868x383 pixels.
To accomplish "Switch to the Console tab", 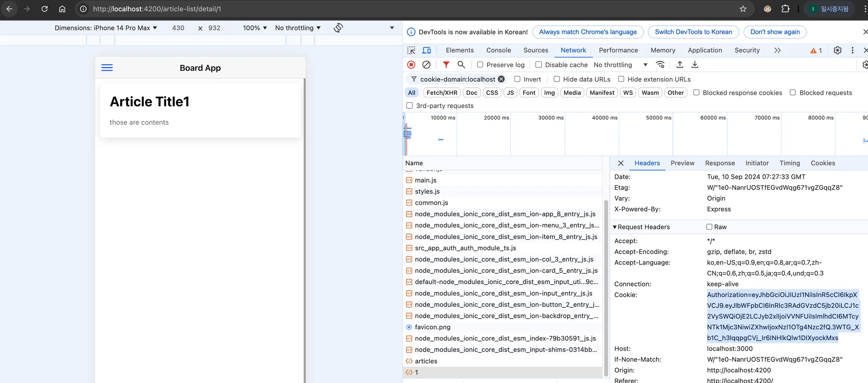I will [498, 50].
